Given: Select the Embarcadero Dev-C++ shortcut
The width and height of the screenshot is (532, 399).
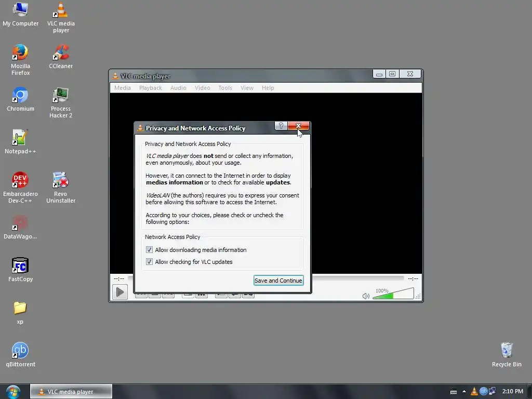Looking at the screenshot, I should pyautogui.click(x=20, y=188).
